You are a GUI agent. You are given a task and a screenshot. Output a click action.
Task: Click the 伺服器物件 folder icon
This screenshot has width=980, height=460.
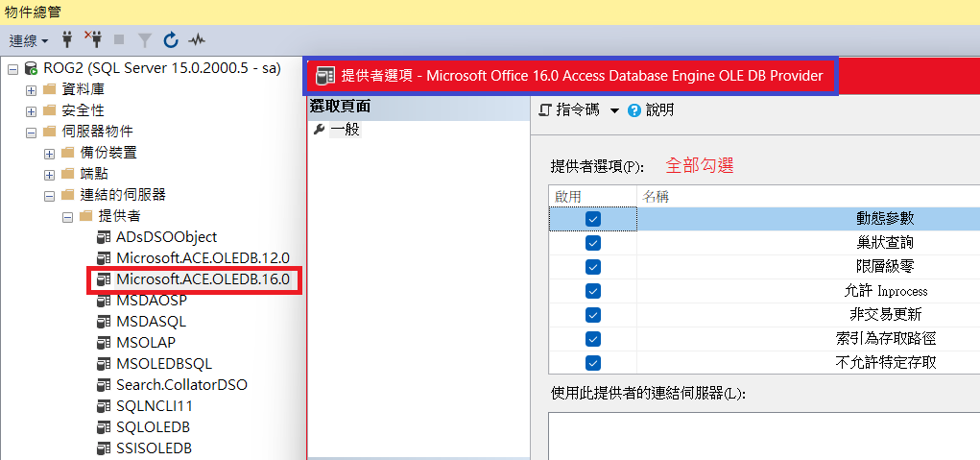(x=50, y=132)
